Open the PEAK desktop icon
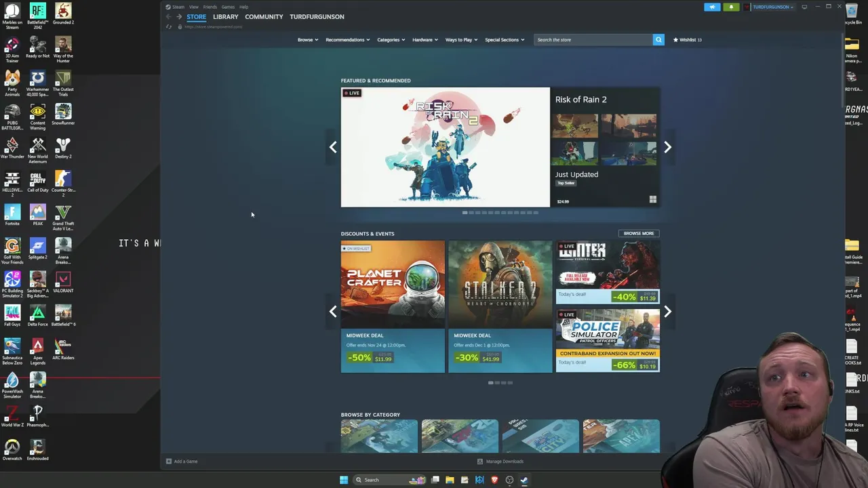Screen dimensions: 868x488 tap(38, 216)
